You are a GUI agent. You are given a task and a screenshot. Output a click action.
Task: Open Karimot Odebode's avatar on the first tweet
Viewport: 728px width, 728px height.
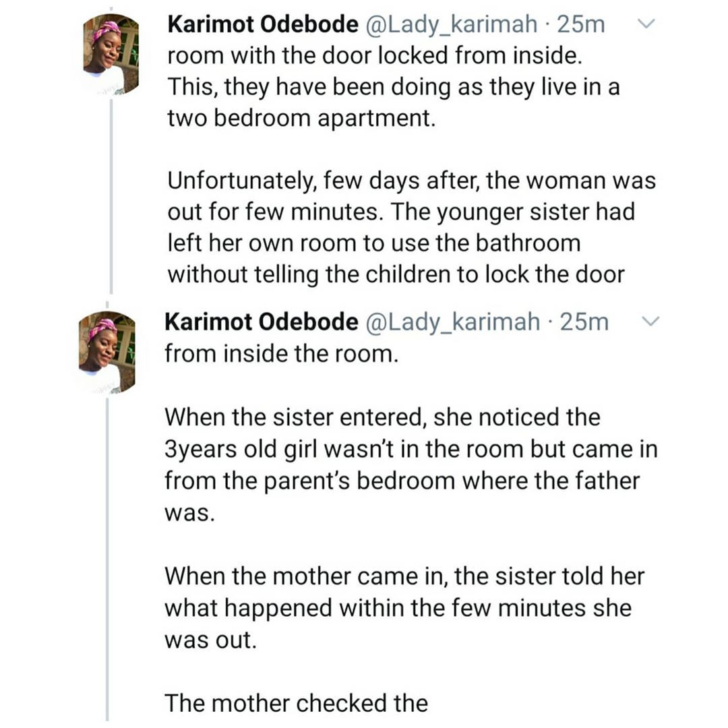pos(111,54)
